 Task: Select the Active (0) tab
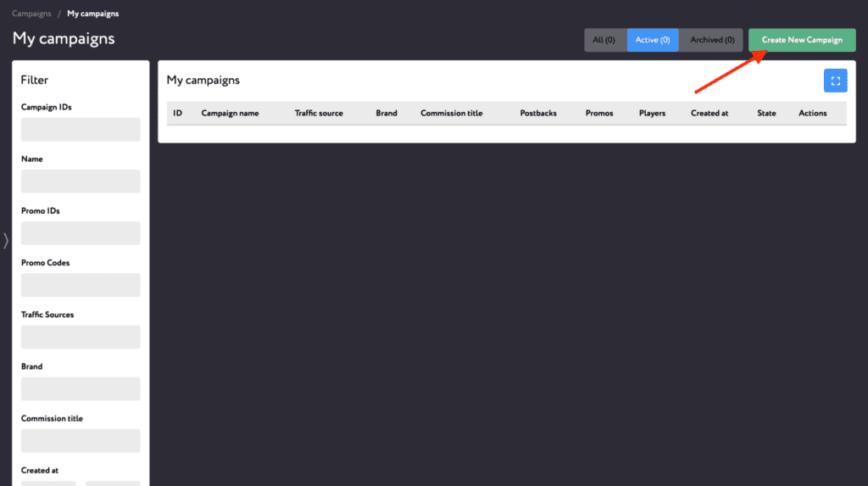click(653, 40)
